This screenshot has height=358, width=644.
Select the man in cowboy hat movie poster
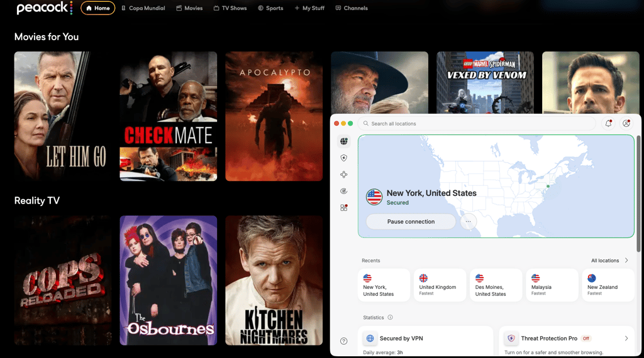point(379,82)
